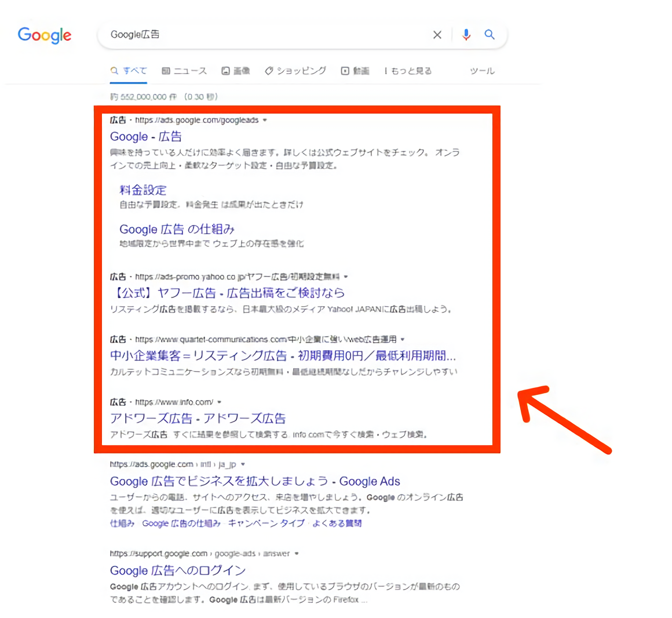This screenshot has width=672, height=618.
Task: Open the Google - 広告 ad link
Action: [x=145, y=137]
